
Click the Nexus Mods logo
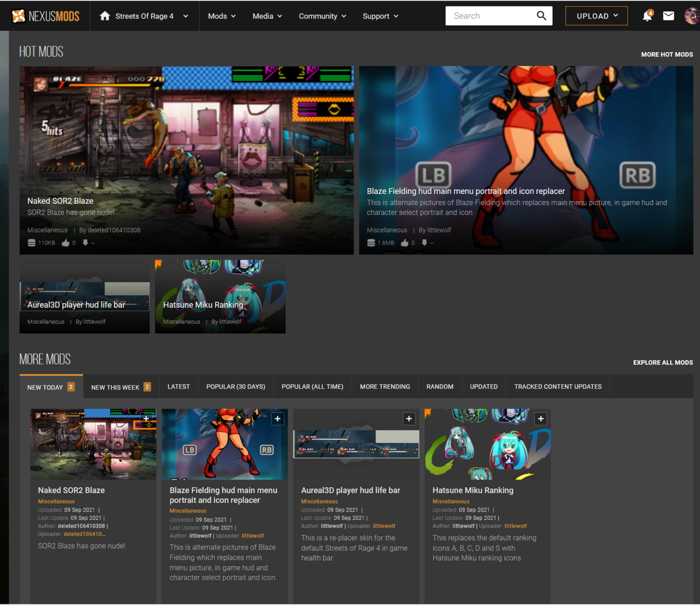(45, 16)
